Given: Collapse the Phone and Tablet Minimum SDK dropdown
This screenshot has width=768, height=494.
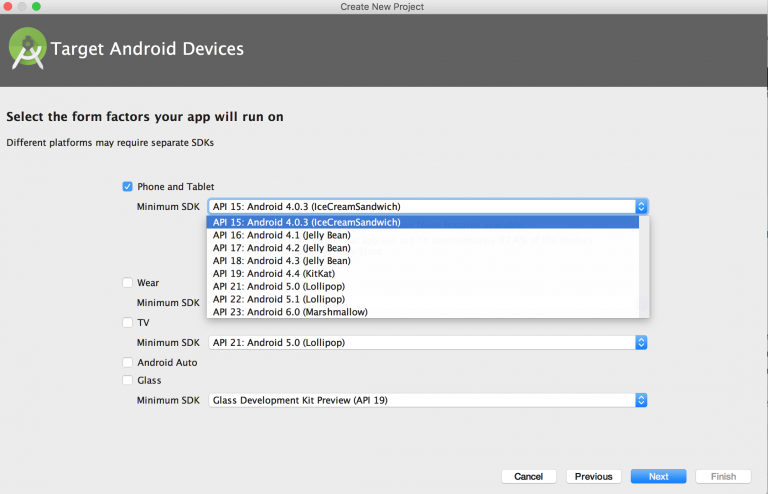Looking at the screenshot, I should (641, 206).
